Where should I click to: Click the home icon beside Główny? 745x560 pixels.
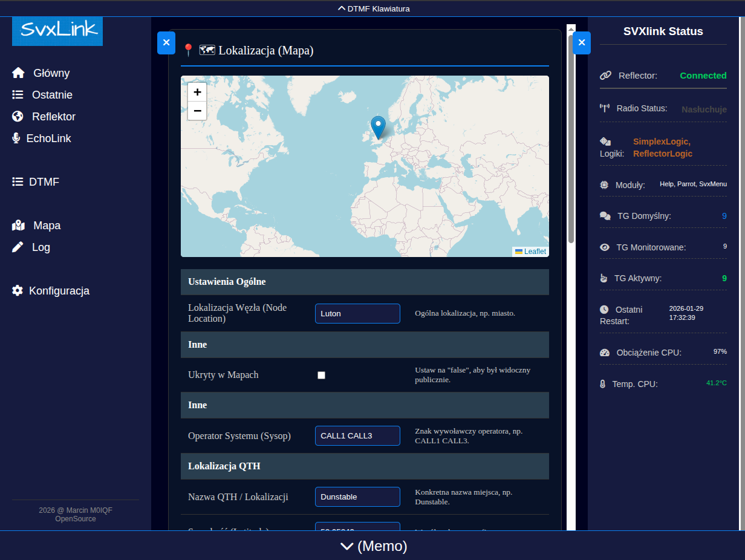tap(18, 73)
